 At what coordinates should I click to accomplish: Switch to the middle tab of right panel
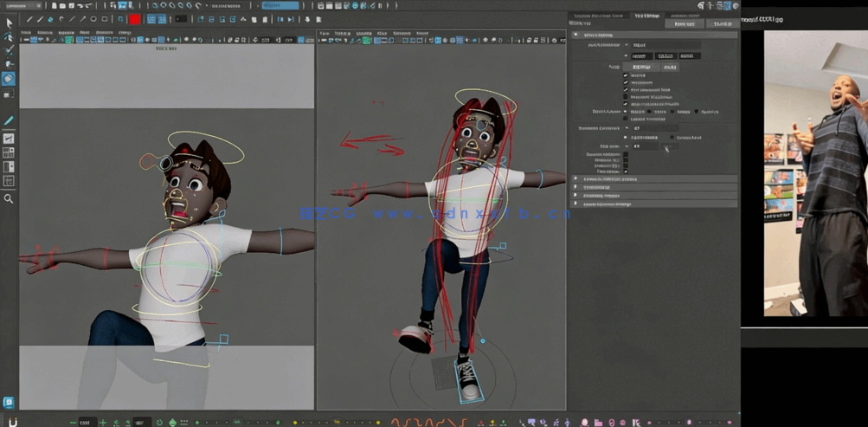pos(646,16)
